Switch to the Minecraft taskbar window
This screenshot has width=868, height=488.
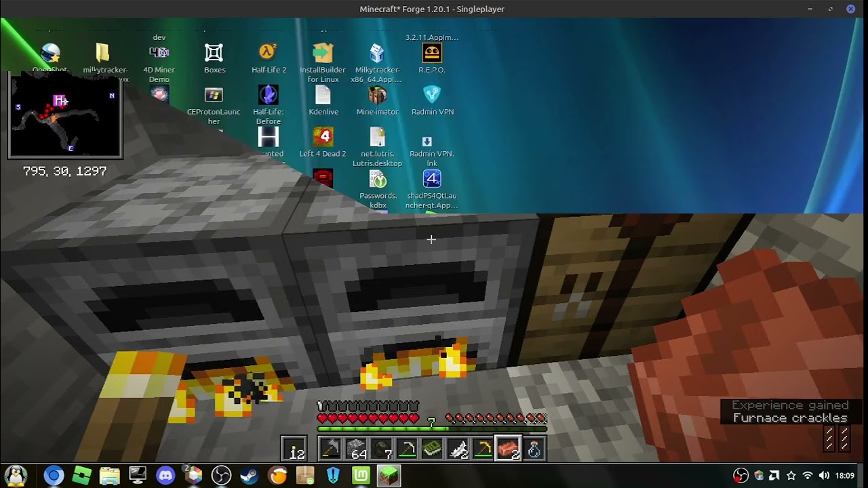pyautogui.click(x=389, y=475)
